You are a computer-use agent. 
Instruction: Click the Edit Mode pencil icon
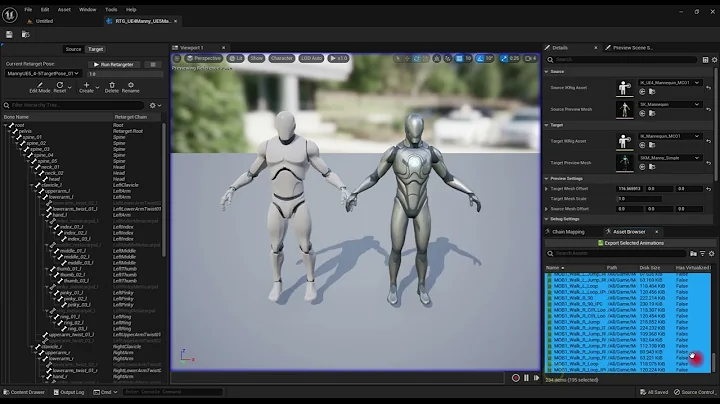point(40,85)
